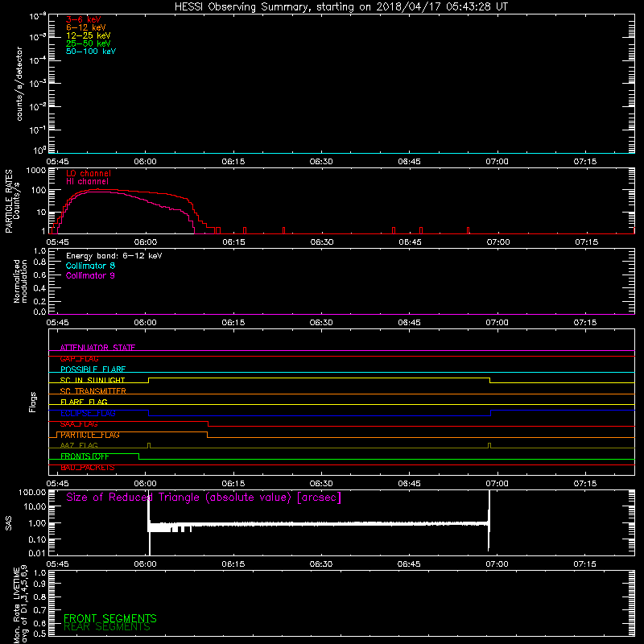Select the 25-50 keV legend label

click(89, 43)
